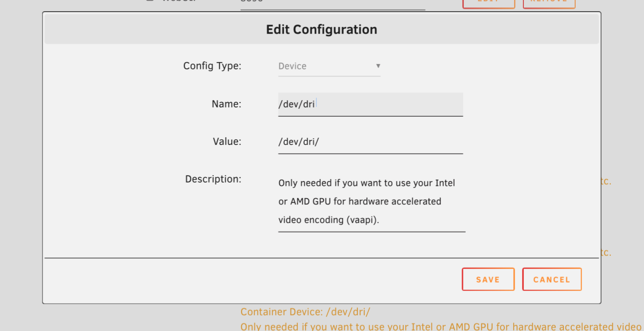Click the port field above the dialog
644x331 pixels.
coord(332,3)
